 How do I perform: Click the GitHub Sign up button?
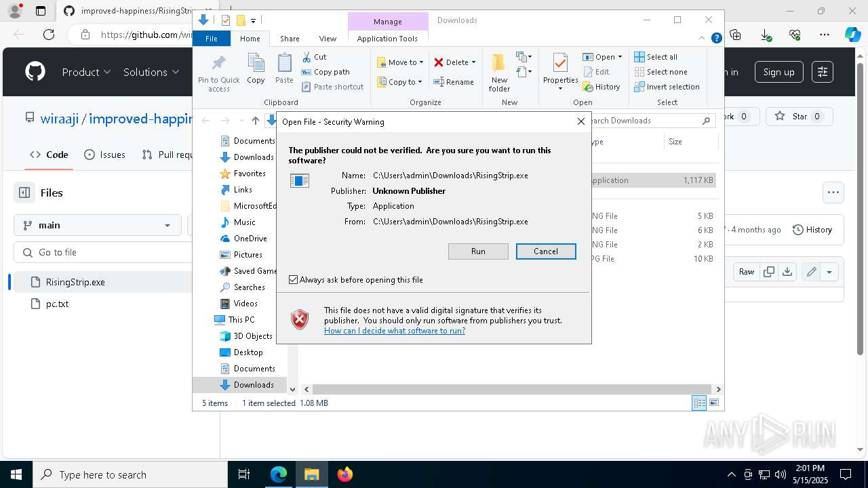(778, 72)
